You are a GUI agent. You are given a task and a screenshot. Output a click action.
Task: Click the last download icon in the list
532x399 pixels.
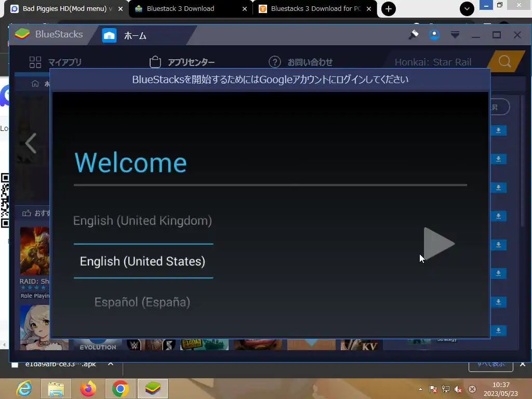click(498, 330)
